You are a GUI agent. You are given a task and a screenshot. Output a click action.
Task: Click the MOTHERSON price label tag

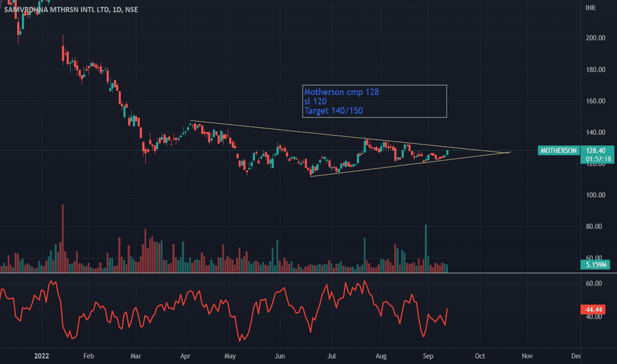coord(558,150)
